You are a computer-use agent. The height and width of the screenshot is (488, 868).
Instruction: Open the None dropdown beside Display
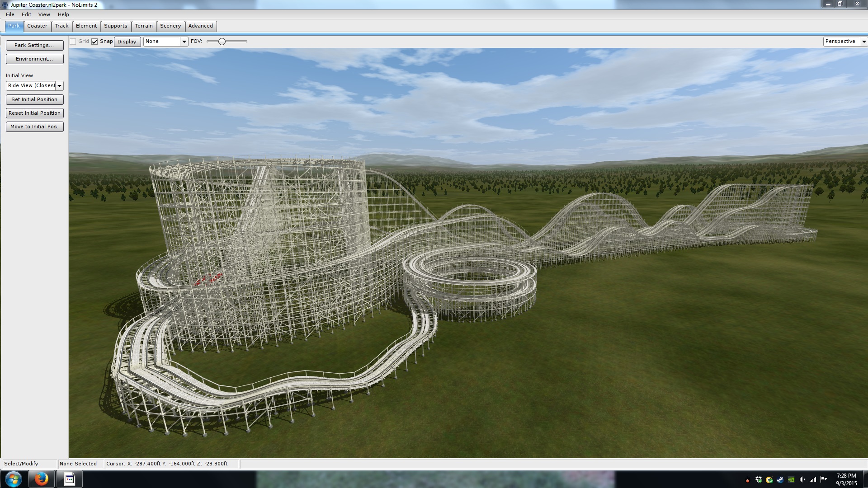pyautogui.click(x=184, y=42)
